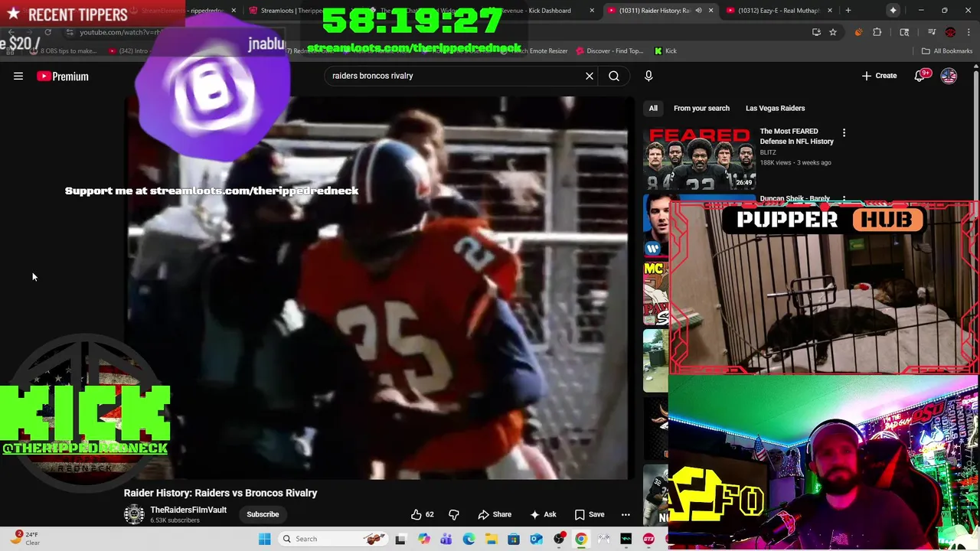Viewport: 980px width, 551px height.
Task: Open Microsoft Teams from taskbar
Action: coord(446,539)
